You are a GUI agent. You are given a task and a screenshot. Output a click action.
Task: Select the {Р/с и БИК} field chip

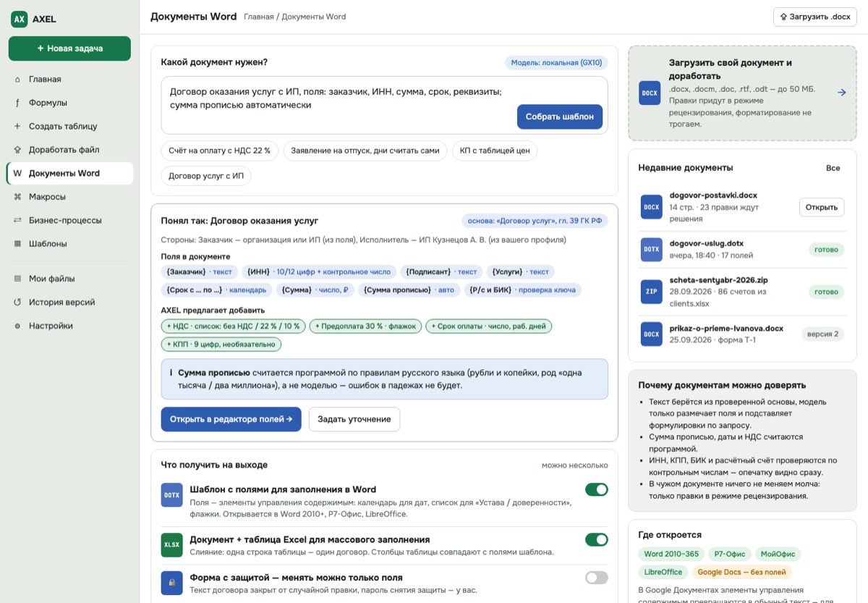click(522, 290)
